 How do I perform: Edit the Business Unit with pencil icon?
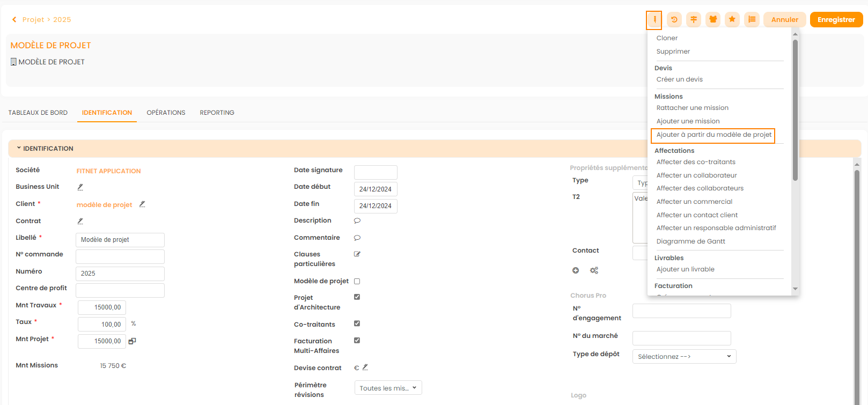[80, 187]
